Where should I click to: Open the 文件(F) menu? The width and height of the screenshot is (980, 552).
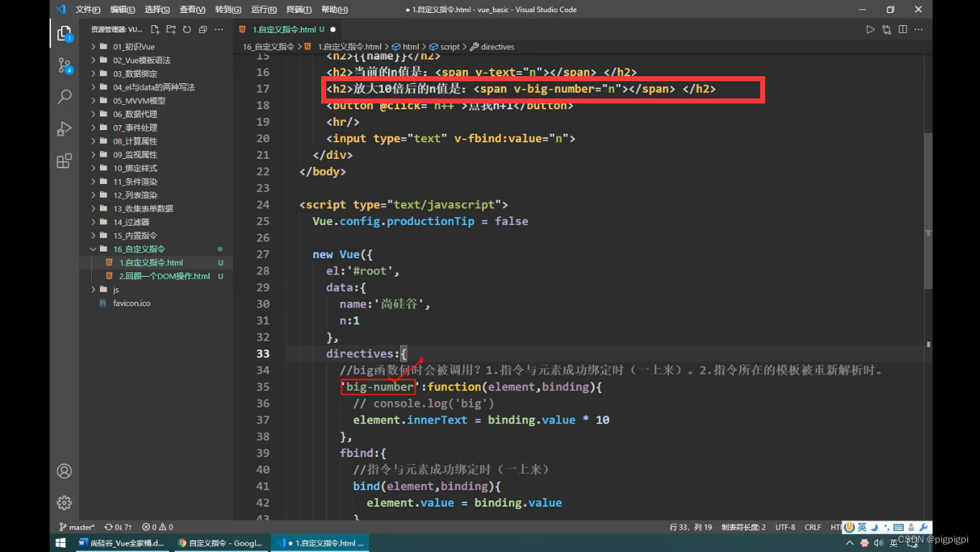pyautogui.click(x=88, y=9)
